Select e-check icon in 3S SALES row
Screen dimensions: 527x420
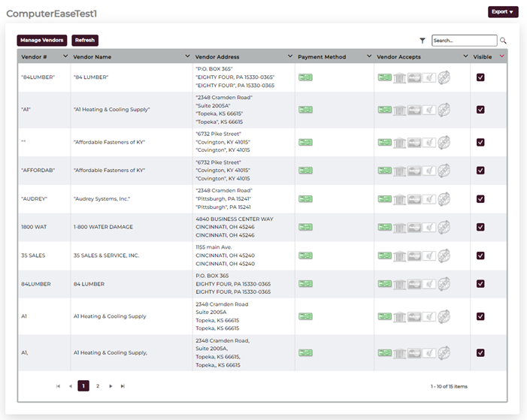[429, 256]
